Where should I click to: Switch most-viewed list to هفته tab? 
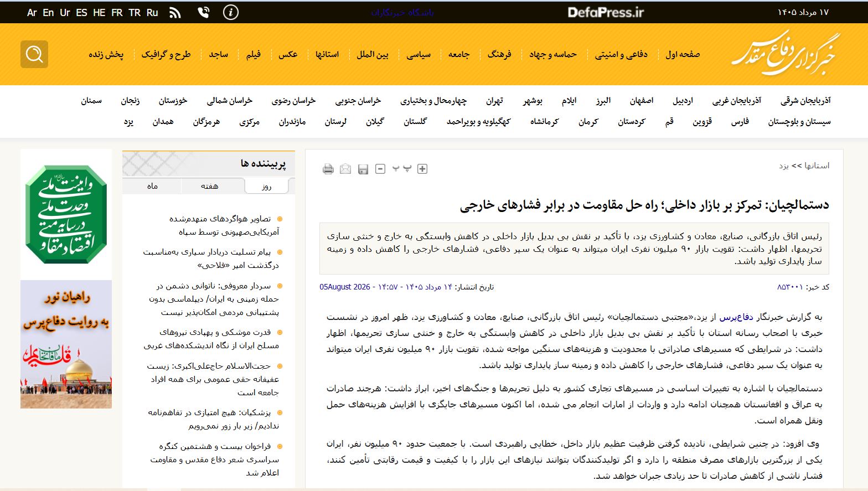210,186
